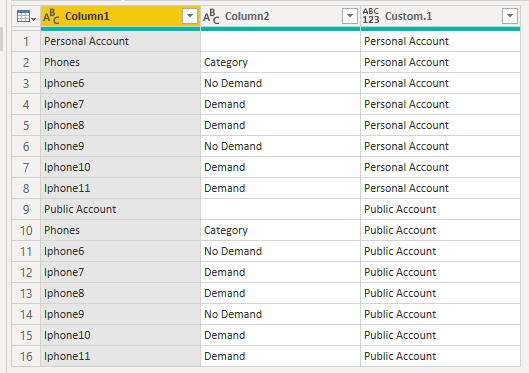Select row number 1
Image resolution: width=529 pixels, height=373 pixels.
tap(26, 41)
